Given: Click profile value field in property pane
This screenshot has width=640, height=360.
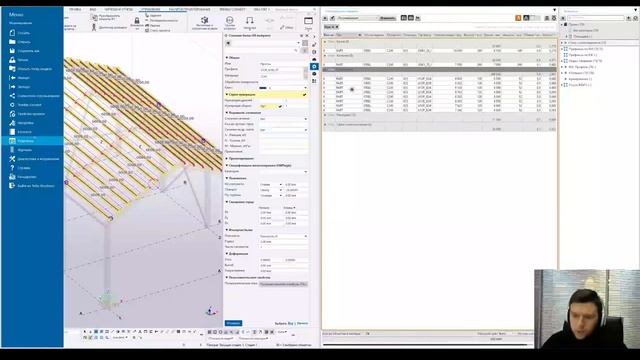Looking at the screenshot, I should pyautogui.click(x=282, y=70).
